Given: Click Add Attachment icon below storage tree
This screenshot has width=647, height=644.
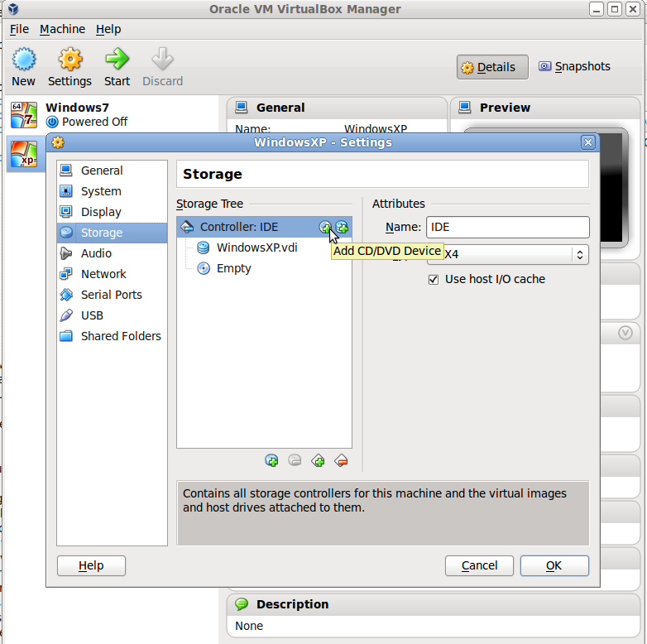Looking at the screenshot, I should [x=271, y=460].
